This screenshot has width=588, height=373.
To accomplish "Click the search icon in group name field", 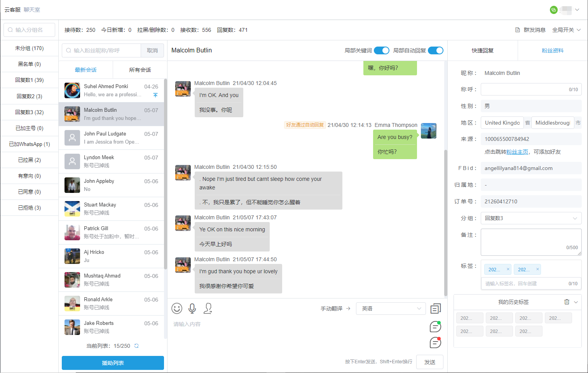I will coord(10,30).
